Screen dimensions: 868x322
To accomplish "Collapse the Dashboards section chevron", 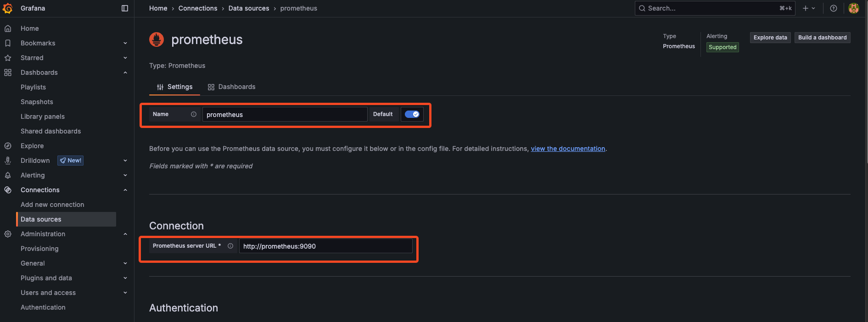I will pyautogui.click(x=125, y=72).
